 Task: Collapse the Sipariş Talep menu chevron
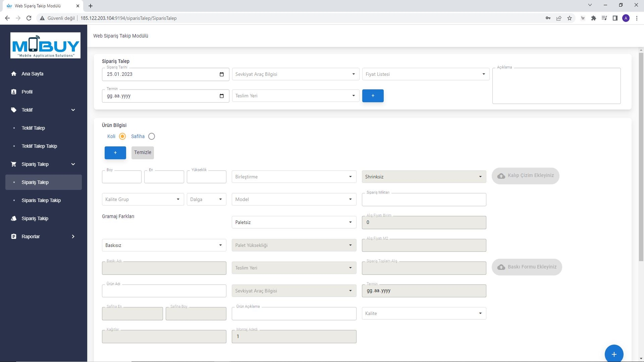[73, 164]
